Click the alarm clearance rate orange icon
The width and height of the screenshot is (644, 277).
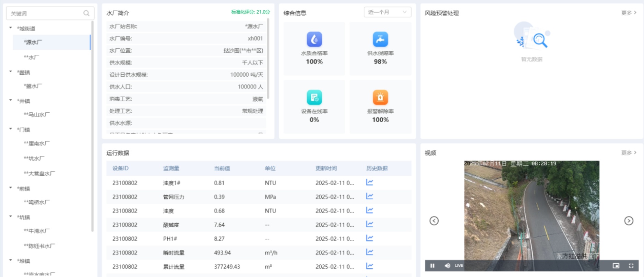pyautogui.click(x=380, y=97)
